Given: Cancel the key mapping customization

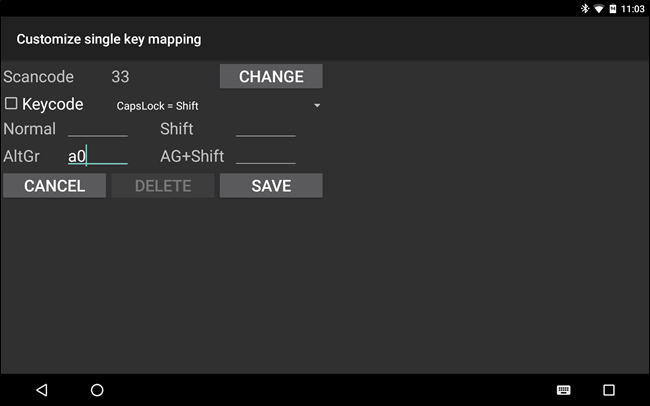Looking at the screenshot, I should pos(54,186).
